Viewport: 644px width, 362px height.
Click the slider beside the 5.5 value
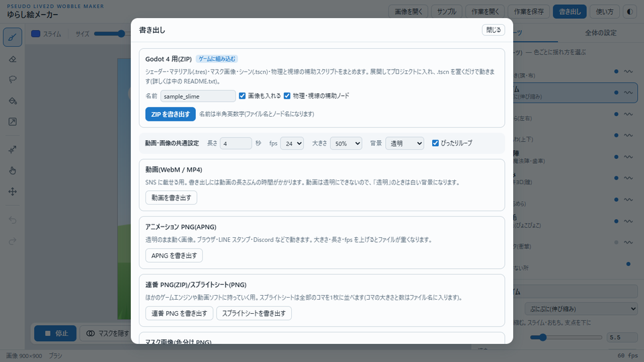566,337
